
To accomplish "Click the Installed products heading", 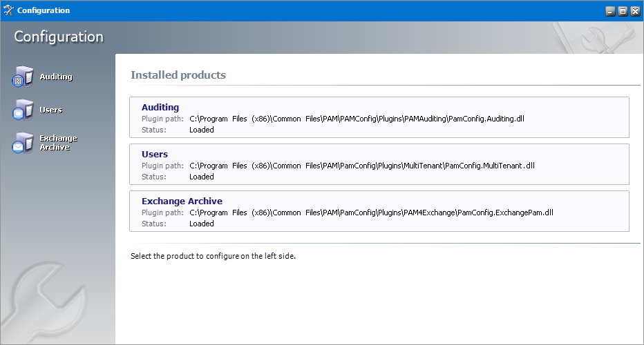I will click(x=178, y=75).
